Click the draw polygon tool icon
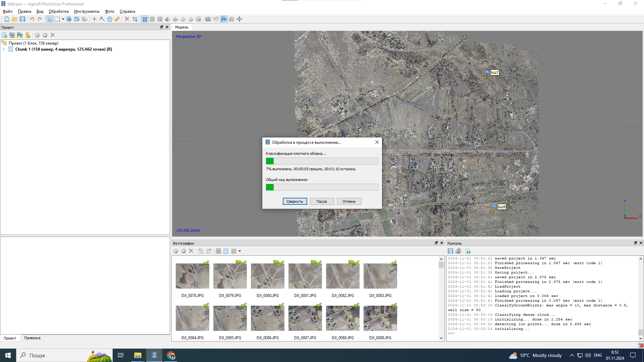The image size is (644, 362). (x=110, y=19)
